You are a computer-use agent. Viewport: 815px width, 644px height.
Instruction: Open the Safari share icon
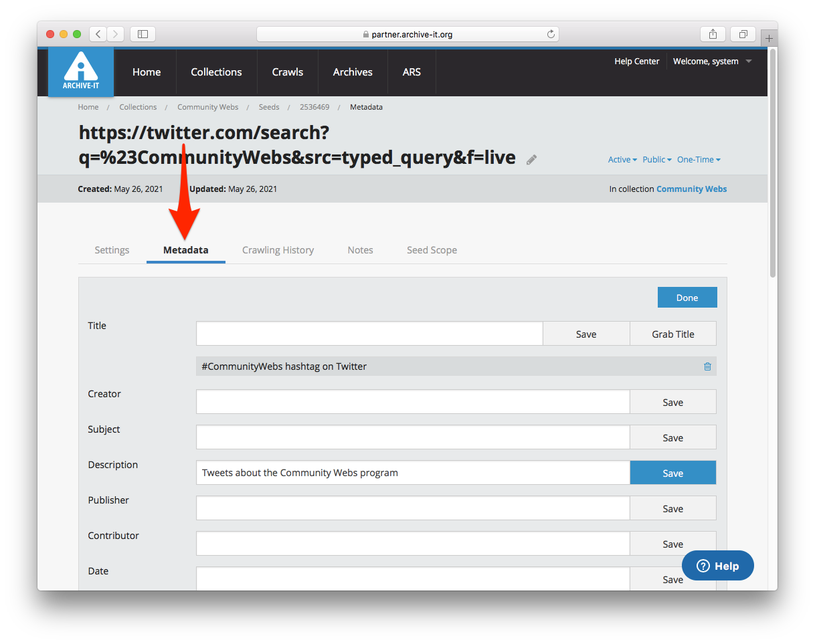[x=713, y=34]
